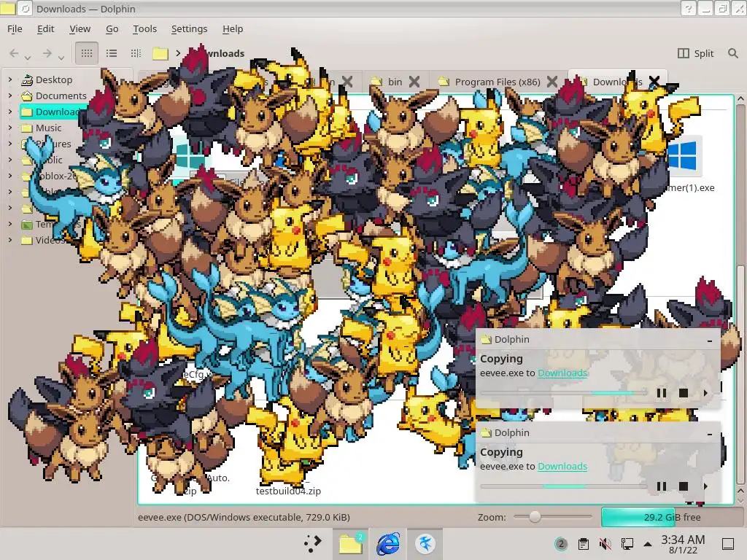Stop the upper eevee.exe copy job
Screen dimensions: 747x560
pyautogui.click(x=683, y=393)
